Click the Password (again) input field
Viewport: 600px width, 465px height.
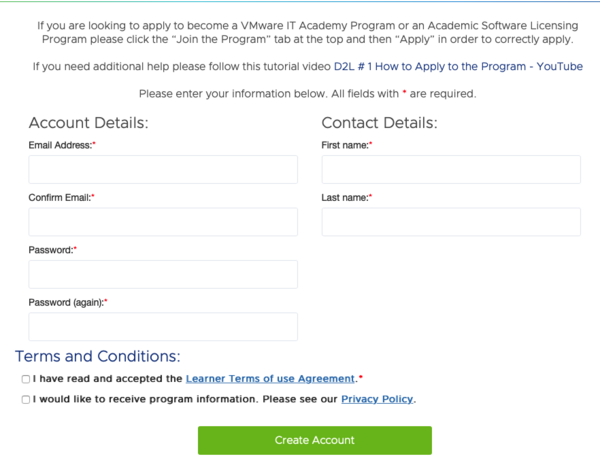[x=163, y=326]
